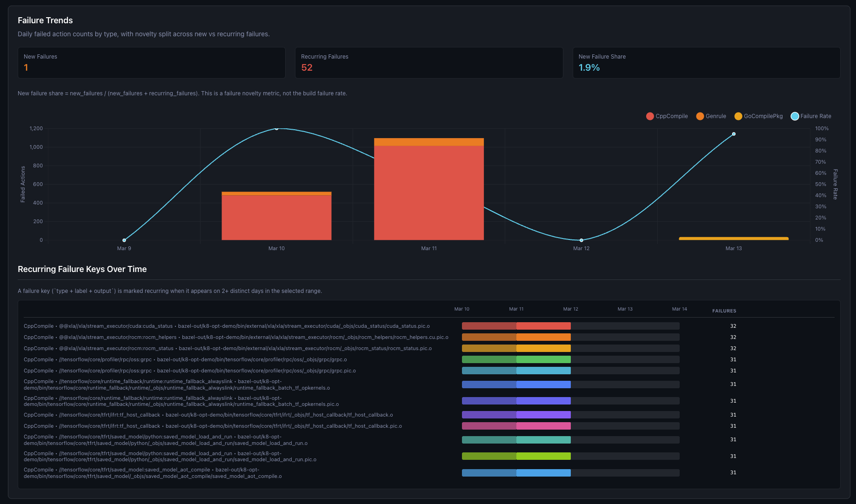Select the Mar 12 failure rate point
856x504 pixels.
click(582, 240)
